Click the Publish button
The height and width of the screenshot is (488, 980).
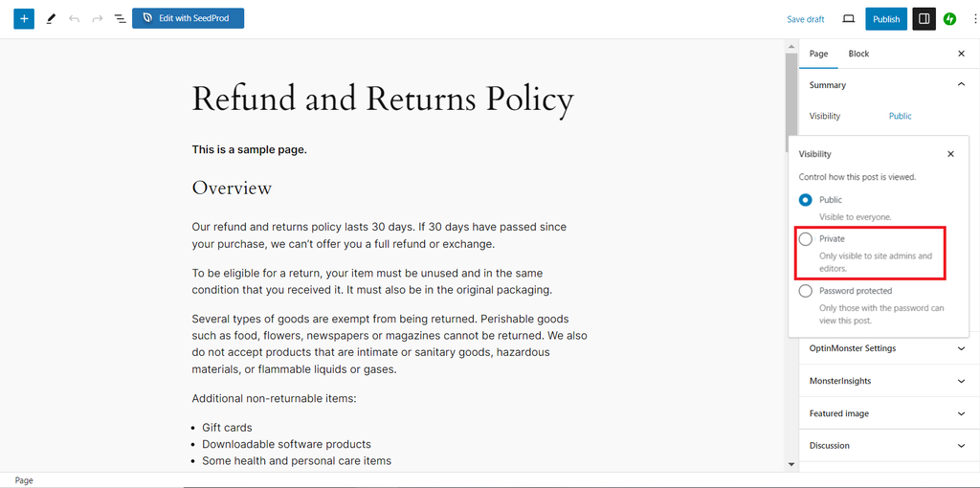tap(885, 18)
